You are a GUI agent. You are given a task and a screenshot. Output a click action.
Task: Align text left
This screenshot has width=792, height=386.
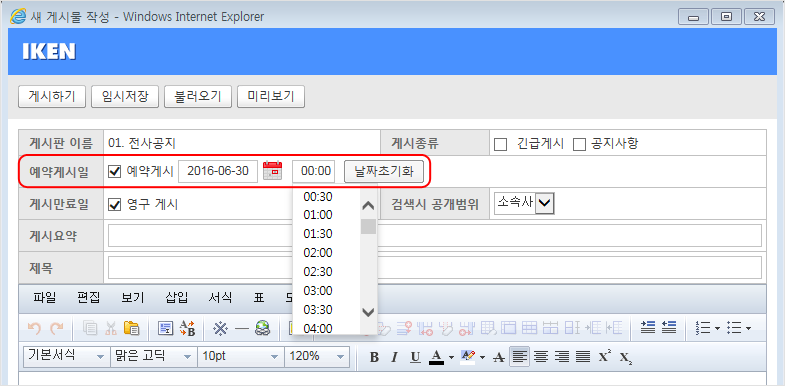tap(519, 357)
